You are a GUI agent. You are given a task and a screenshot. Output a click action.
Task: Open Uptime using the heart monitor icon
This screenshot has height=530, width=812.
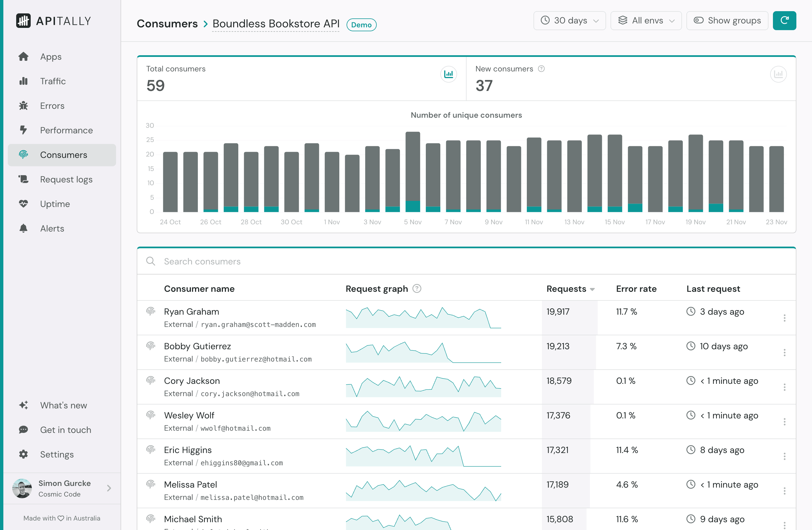tap(23, 204)
